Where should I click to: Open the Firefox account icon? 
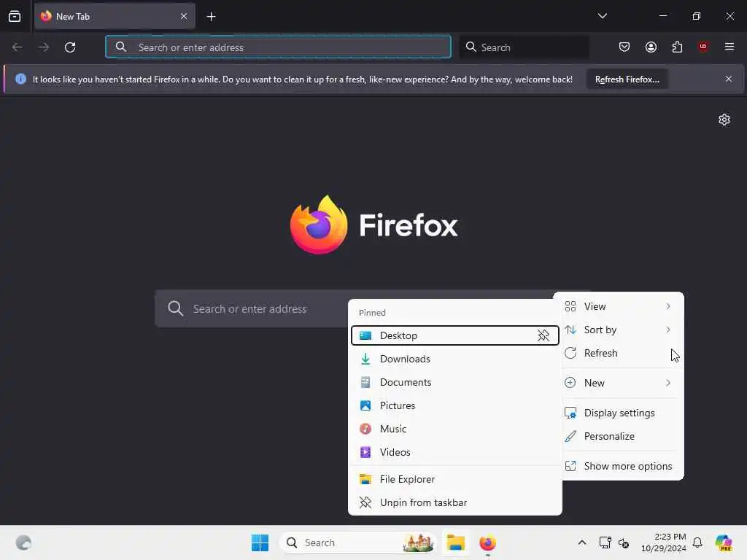651,47
